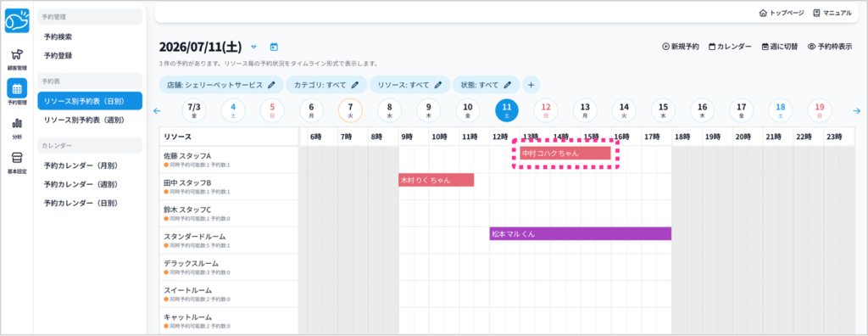Select date 9 木
The height and width of the screenshot is (336, 868).
(x=428, y=110)
